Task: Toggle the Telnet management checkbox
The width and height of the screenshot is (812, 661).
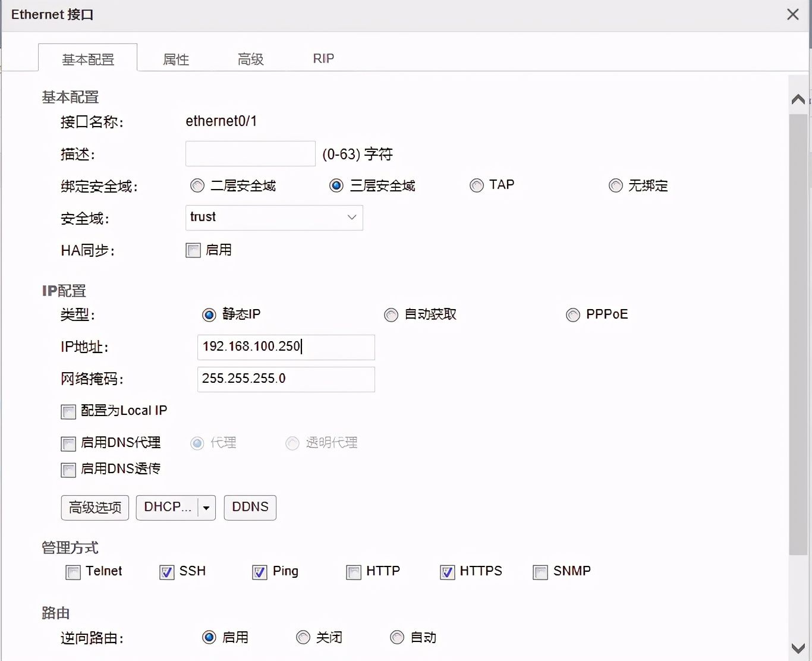Action: point(73,572)
